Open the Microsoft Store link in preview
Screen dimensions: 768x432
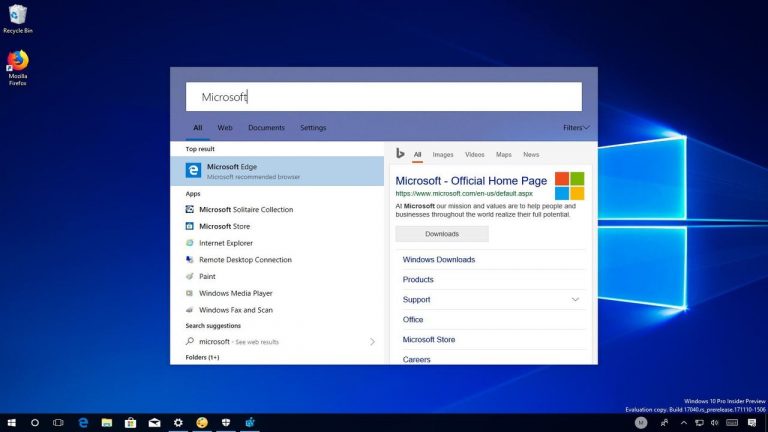429,339
